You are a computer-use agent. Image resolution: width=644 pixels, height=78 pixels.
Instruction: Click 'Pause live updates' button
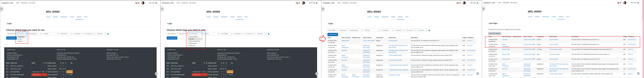click(x=495, y=33)
